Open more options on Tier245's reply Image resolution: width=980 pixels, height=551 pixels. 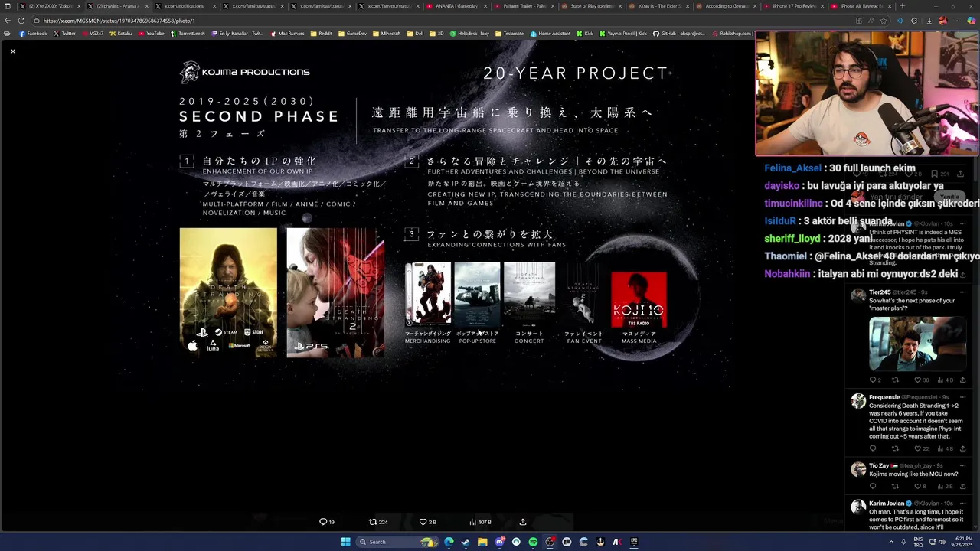[x=962, y=292]
